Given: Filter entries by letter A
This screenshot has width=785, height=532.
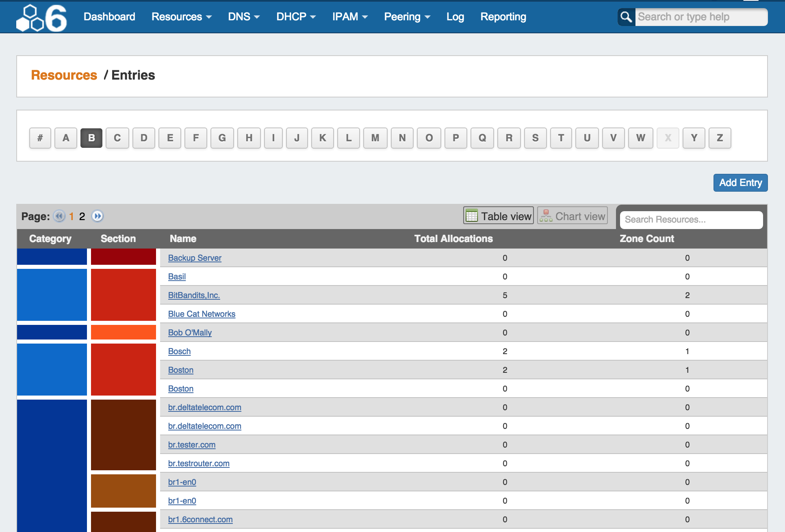Looking at the screenshot, I should click(x=66, y=138).
